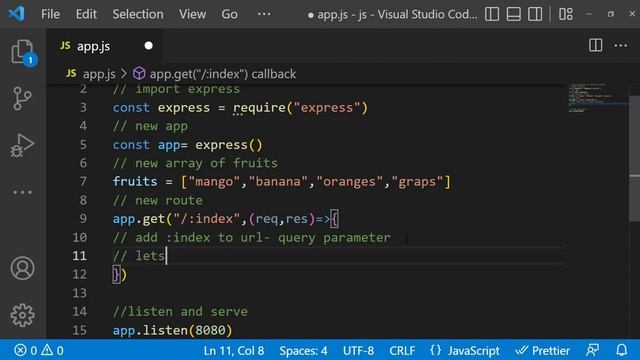Change file encoding UTF-8
Viewport: 640px width, 360px height.
(x=358, y=351)
